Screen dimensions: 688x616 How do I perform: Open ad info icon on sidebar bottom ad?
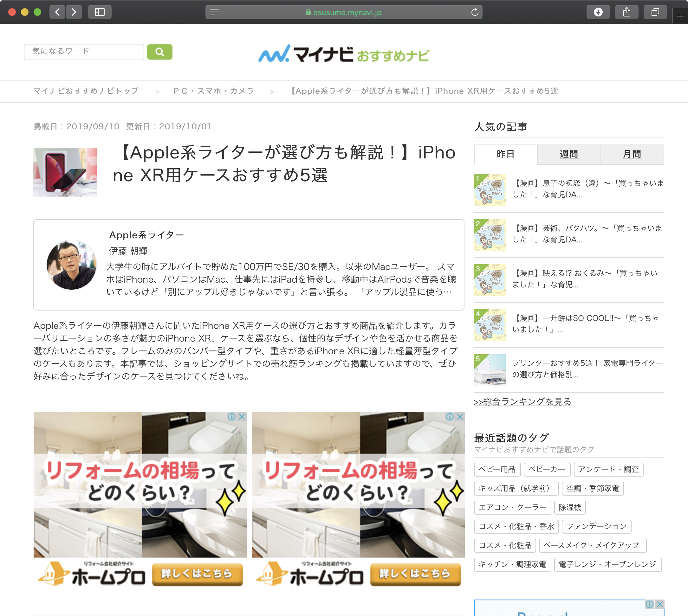(x=650, y=604)
